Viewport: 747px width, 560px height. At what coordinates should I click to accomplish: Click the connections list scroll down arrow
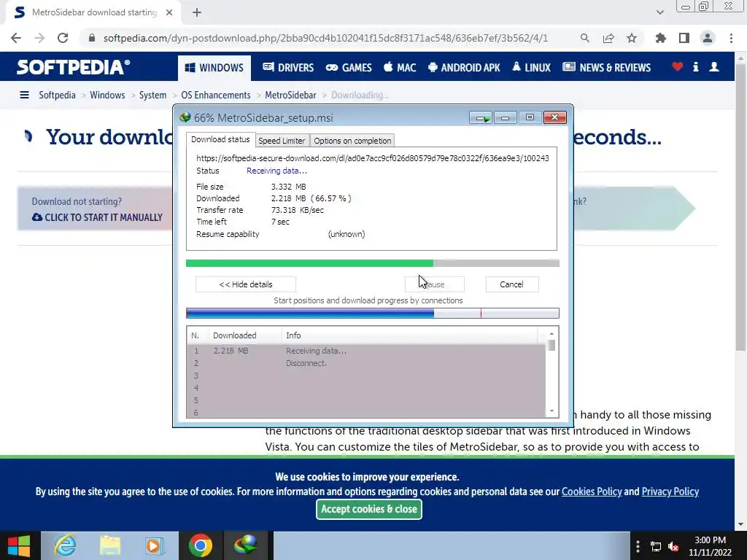coord(551,411)
